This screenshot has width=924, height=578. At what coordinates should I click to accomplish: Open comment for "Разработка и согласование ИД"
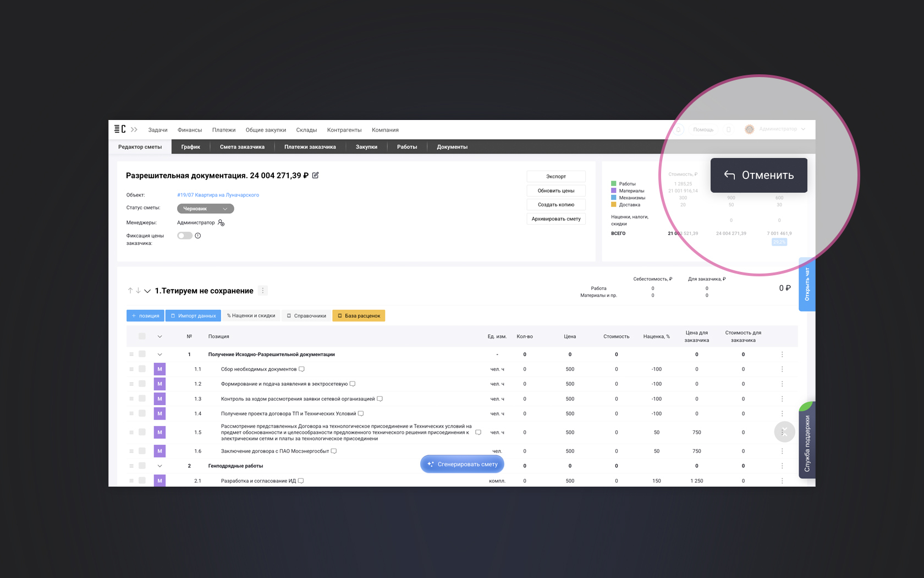pyautogui.click(x=301, y=481)
